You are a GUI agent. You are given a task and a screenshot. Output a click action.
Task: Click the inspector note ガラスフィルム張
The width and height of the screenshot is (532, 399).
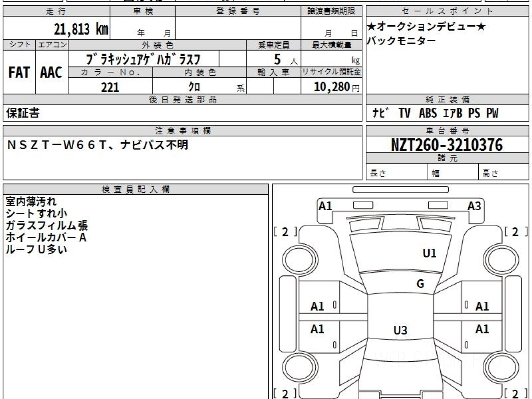click(x=47, y=225)
